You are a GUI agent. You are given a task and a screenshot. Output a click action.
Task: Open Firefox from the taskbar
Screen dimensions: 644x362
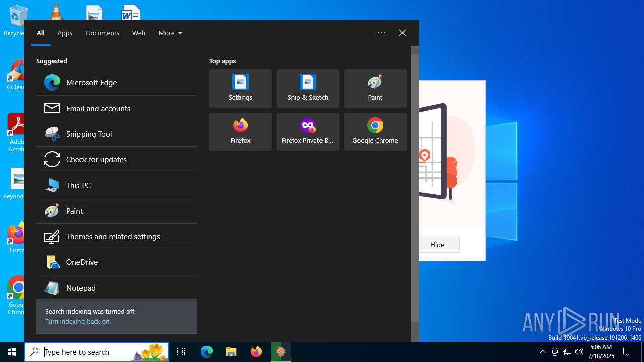[256, 352]
